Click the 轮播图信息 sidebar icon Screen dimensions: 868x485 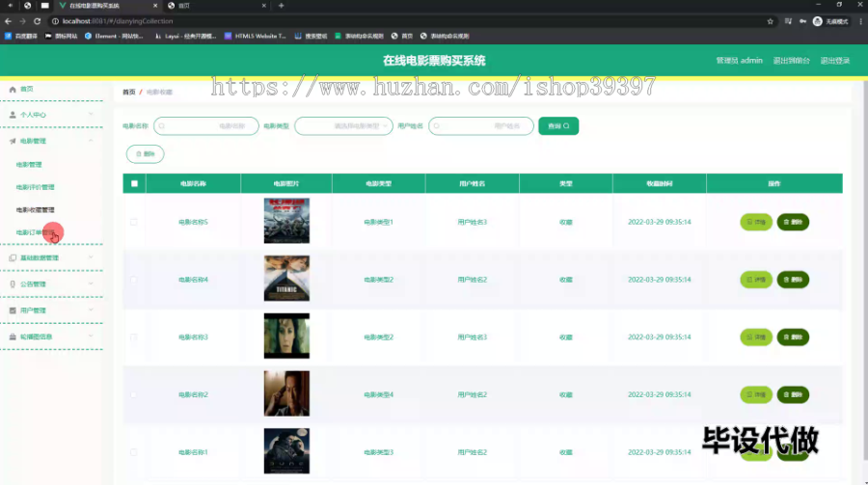click(x=13, y=337)
